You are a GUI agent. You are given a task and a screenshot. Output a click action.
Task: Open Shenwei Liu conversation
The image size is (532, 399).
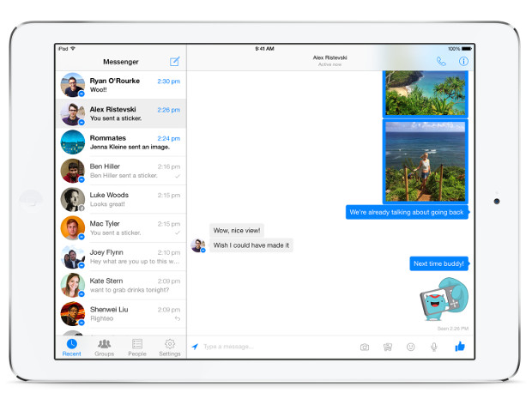[x=121, y=314]
